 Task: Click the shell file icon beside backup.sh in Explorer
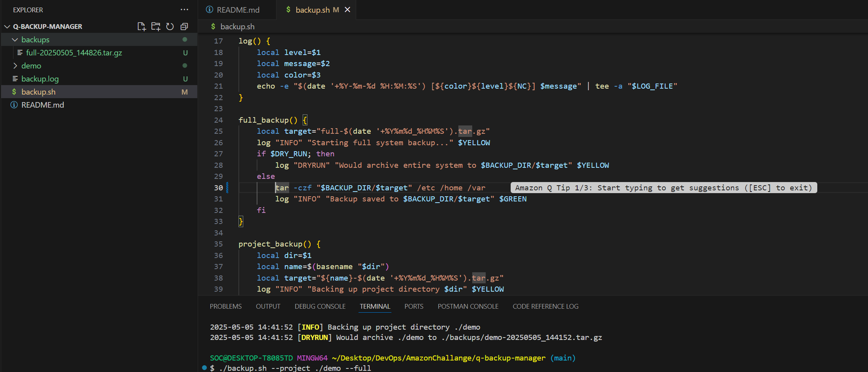pyautogui.click(x=14, y=92)
